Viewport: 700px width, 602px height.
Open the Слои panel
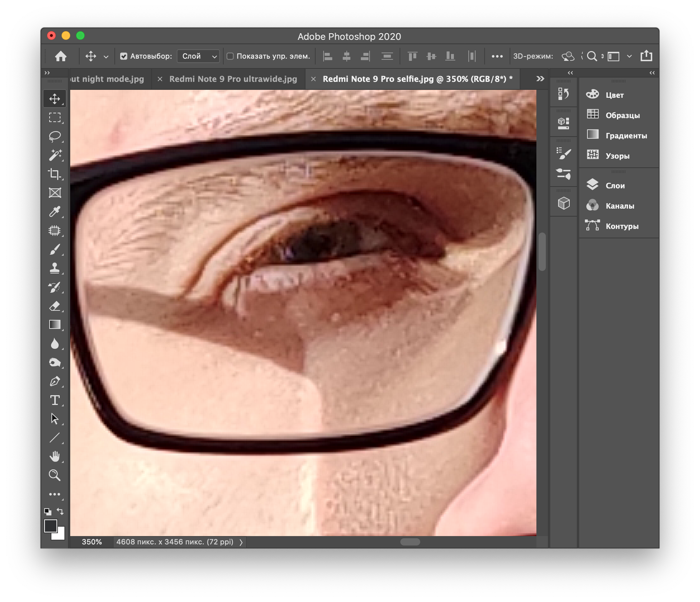tap(615, 185)
